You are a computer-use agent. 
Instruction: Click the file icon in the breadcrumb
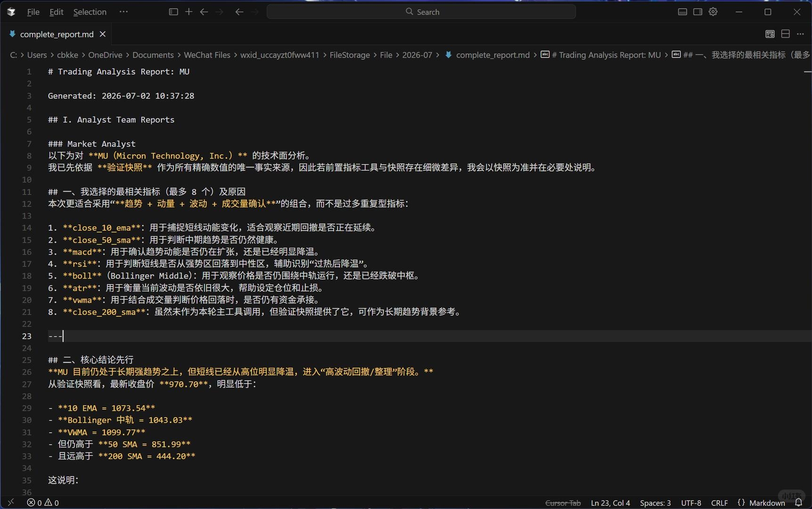448,55
